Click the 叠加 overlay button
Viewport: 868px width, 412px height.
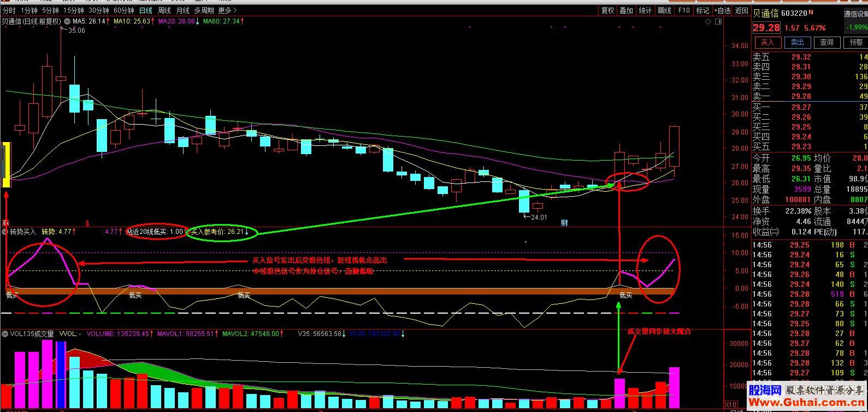(626, 10)
